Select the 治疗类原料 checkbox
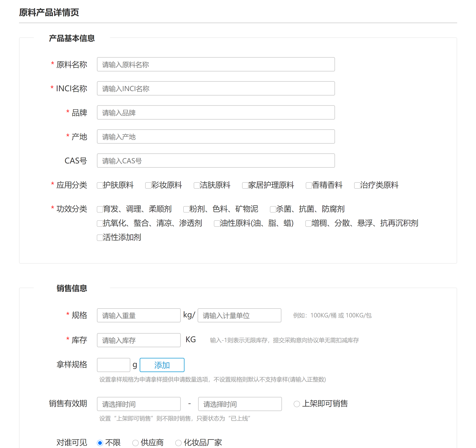This screenshot has height=448, width=476. point(357,185)
